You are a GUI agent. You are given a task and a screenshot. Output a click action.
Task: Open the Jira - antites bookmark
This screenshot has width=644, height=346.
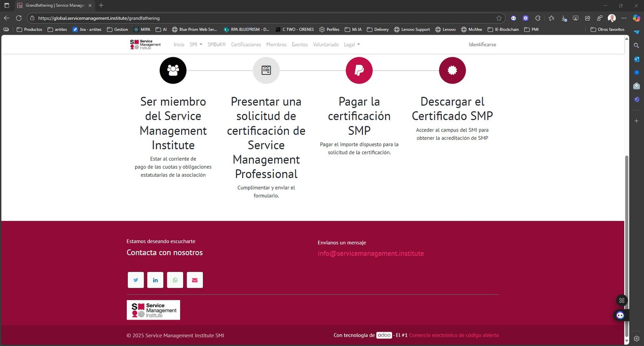[87, 29]
